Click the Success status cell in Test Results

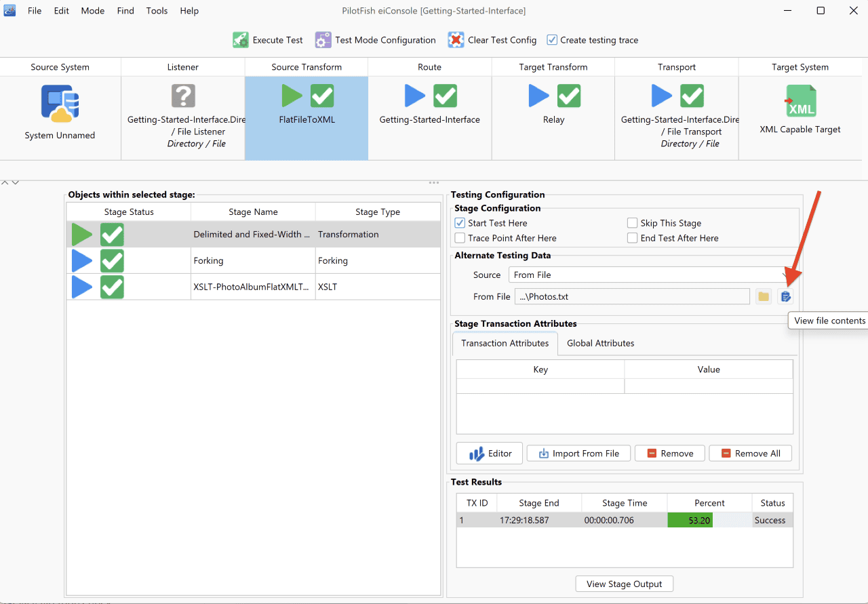[772, 521]
